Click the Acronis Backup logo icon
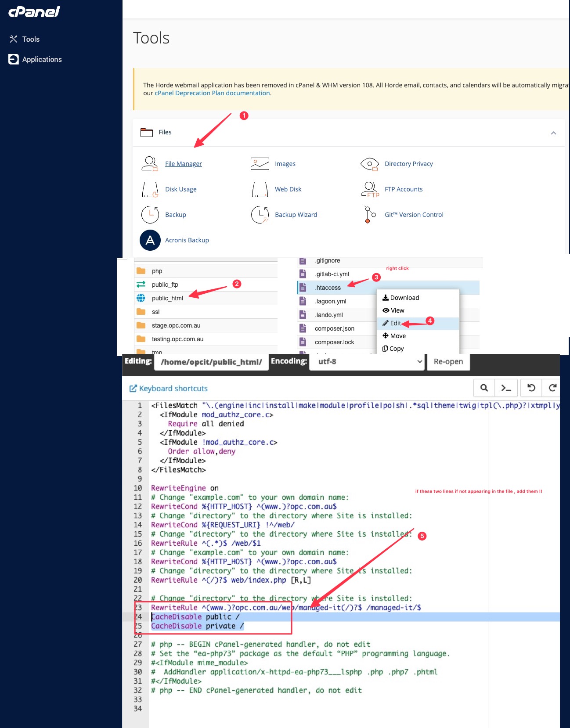 (150, 240)
